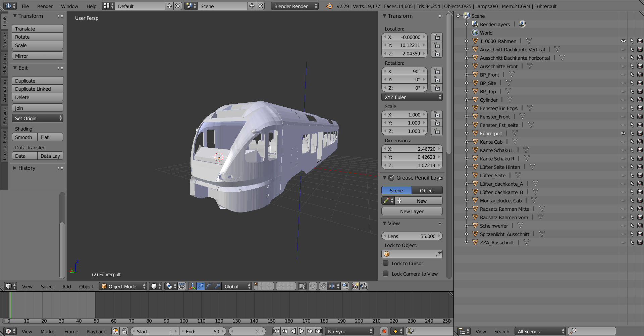This screenshot has height=336, width=644.
Task: Enable the Lock to Cursor checkbox
Action: click(386, 263)
